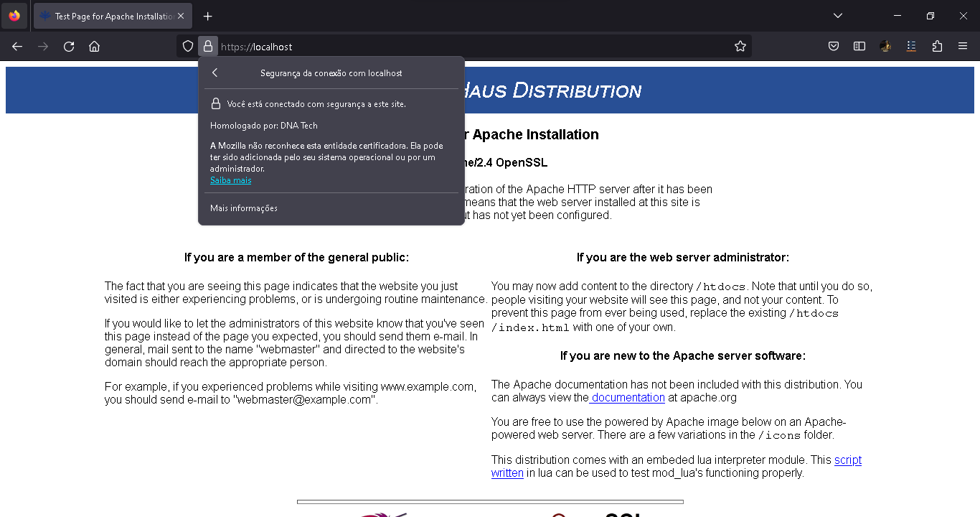Open Mais informações in security panel
Screen dimensions: 980x517
(x=331, y=208)
